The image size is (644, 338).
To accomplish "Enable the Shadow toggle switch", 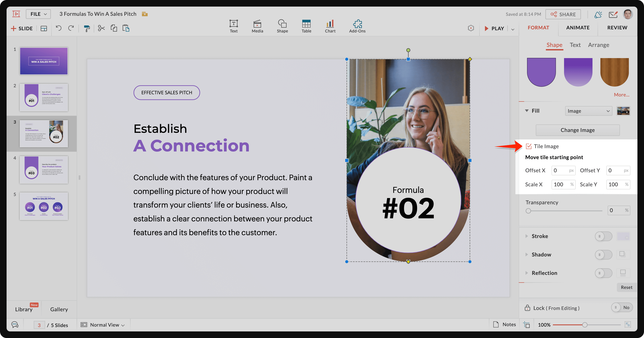I will 603,255.
